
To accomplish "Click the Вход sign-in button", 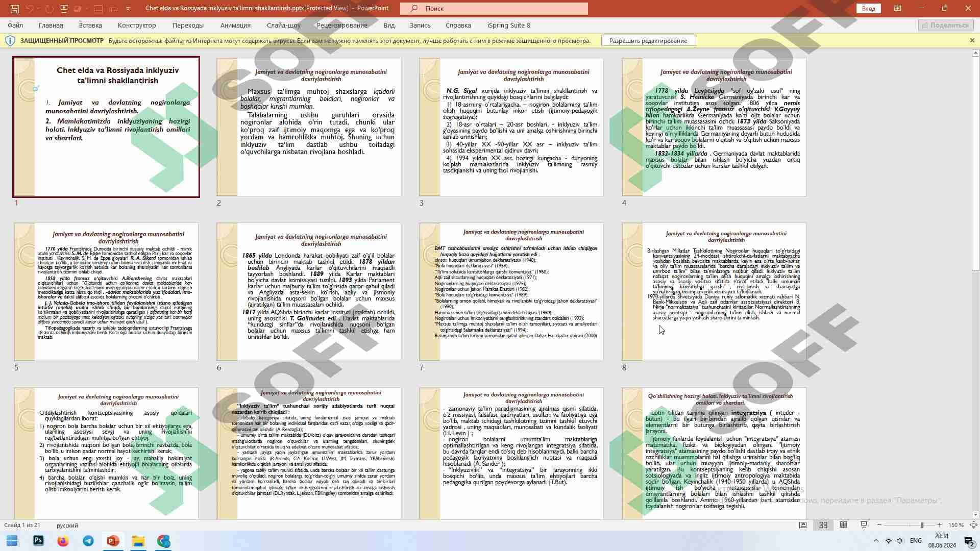I will (868, 9).
